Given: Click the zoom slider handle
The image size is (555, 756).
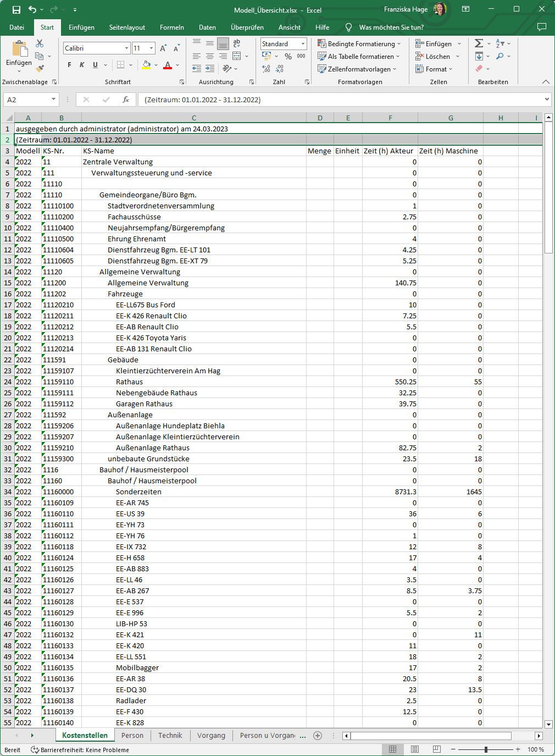Looking at the screenshot, I should tap(486, 749).
